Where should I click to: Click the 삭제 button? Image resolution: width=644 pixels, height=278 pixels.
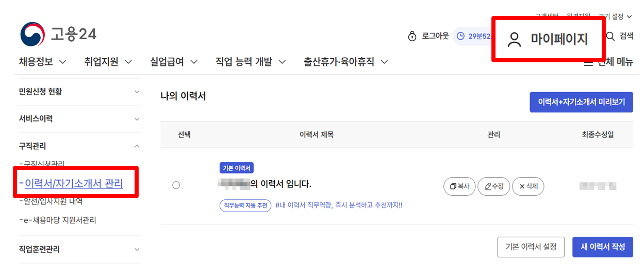pyautogui.click(x=528, y=186)
